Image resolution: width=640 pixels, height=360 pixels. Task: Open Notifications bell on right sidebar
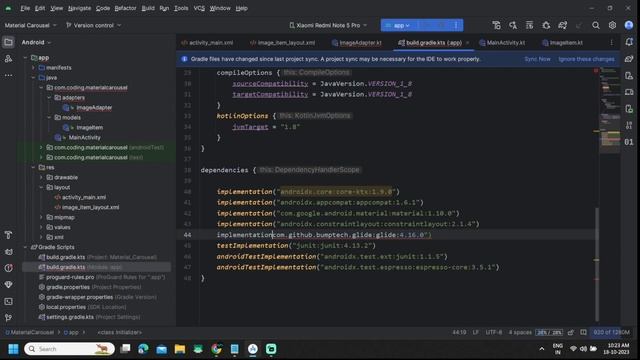[629, 42]
